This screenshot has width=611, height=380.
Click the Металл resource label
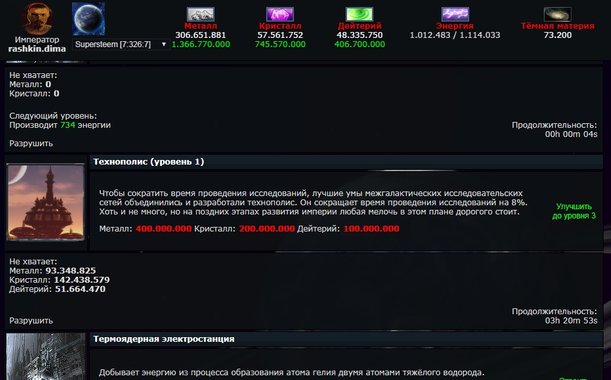click(x=201, y=26)
